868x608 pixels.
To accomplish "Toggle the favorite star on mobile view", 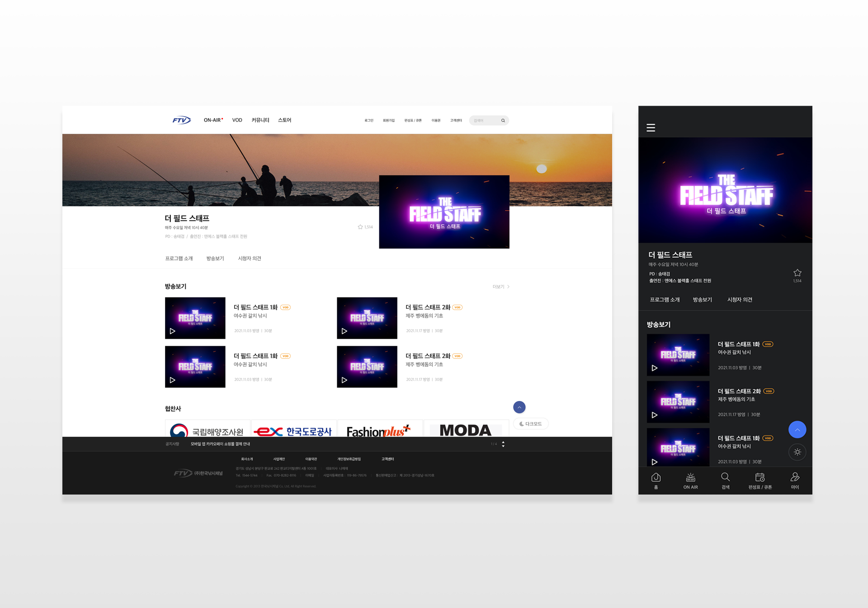I will click(797, 273).
